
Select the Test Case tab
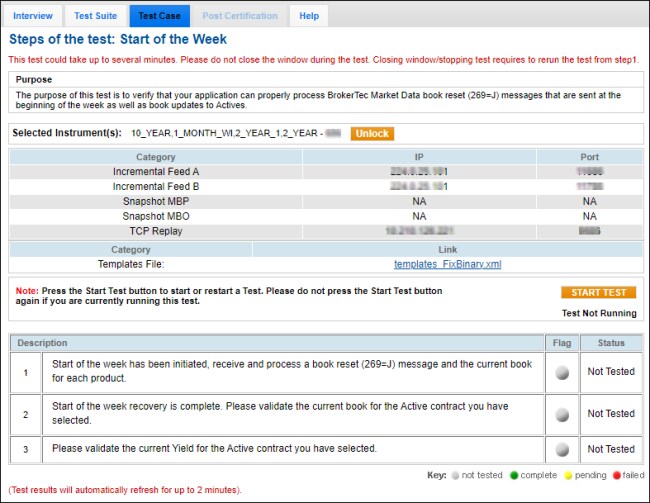[160, 16]
